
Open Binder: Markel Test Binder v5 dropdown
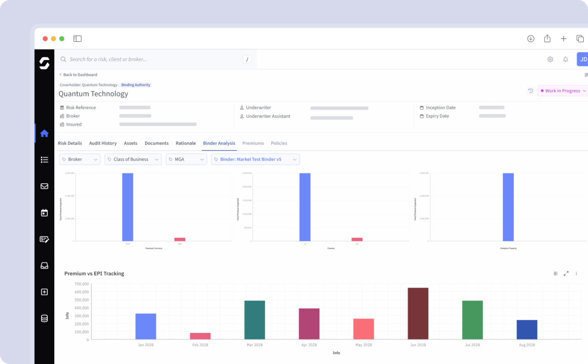255,159
